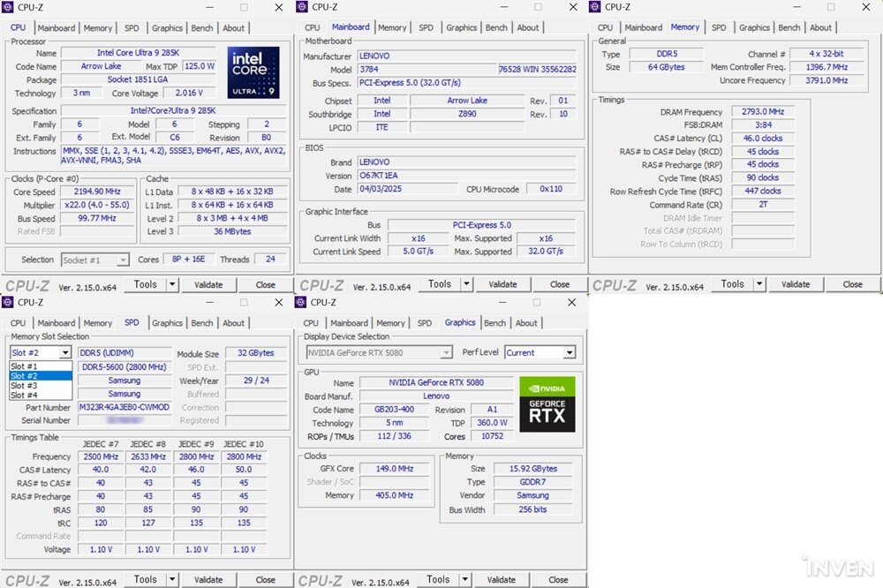Screen dimensions: 883x588
Task: Switch to the Memory tab in the SPD window
Action: point(98,323)
